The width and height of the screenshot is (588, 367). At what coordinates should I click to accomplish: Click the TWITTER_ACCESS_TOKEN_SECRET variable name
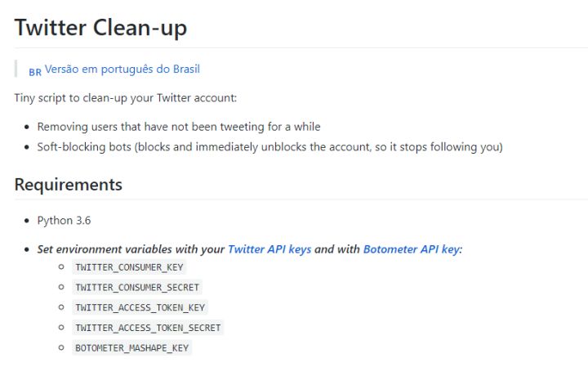pyautogui.click(x=148, y=328)
